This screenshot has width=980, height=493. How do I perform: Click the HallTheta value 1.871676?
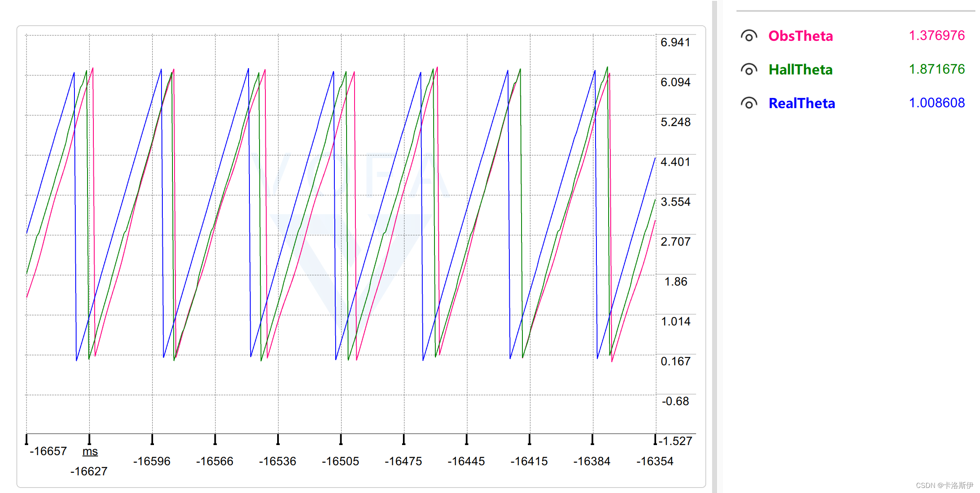click(937, 69)
